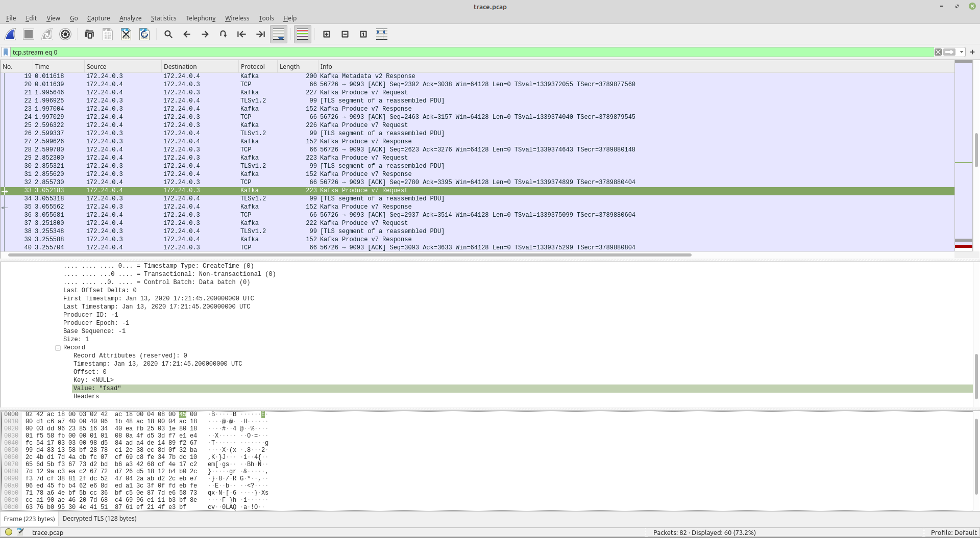
Task: Click the zoom in icon
Action: click(327, 34)
